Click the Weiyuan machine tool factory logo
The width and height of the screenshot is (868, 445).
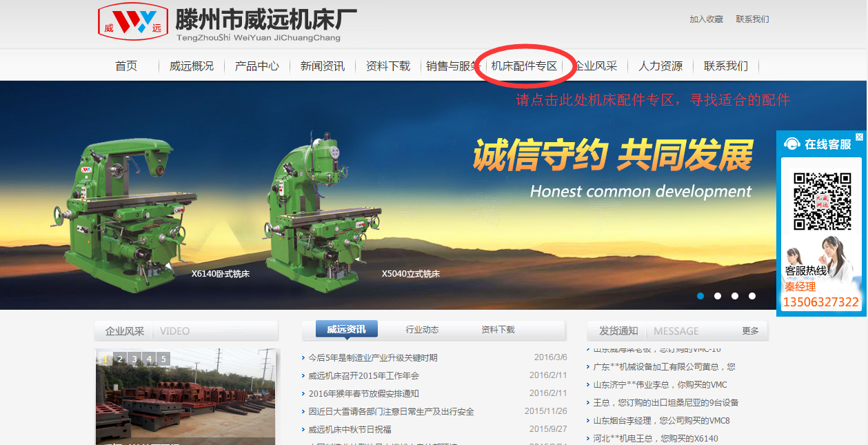[x=133, y=21]
